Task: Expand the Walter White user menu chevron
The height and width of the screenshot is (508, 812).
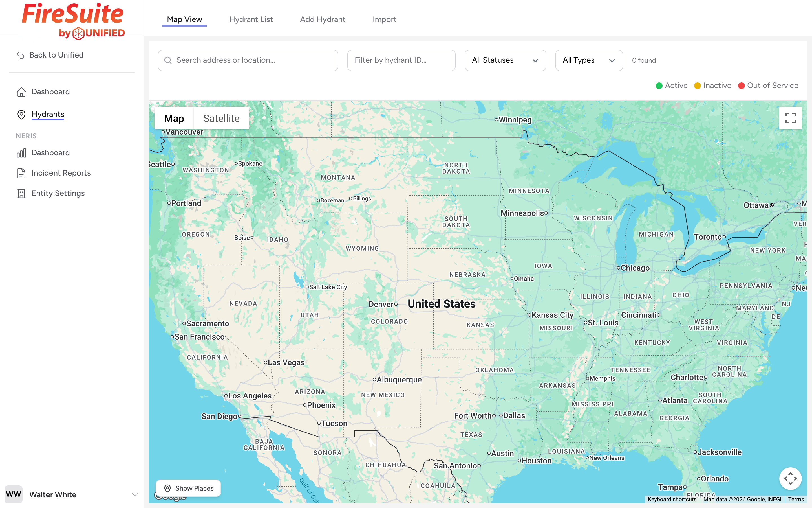Action: point(134,494)
